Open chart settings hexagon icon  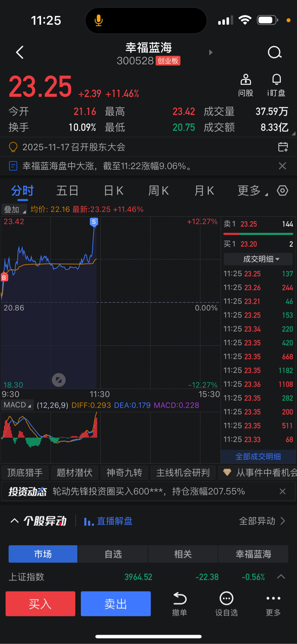(283, 191)
